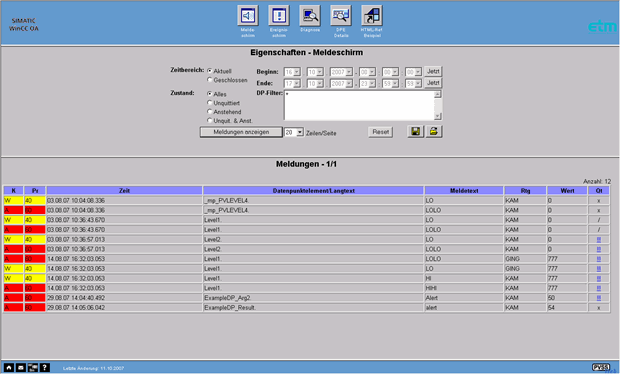This screenshot has height=374, width=620.
Task: Click the footer icon beside the envelope
Action: [32, 368]
